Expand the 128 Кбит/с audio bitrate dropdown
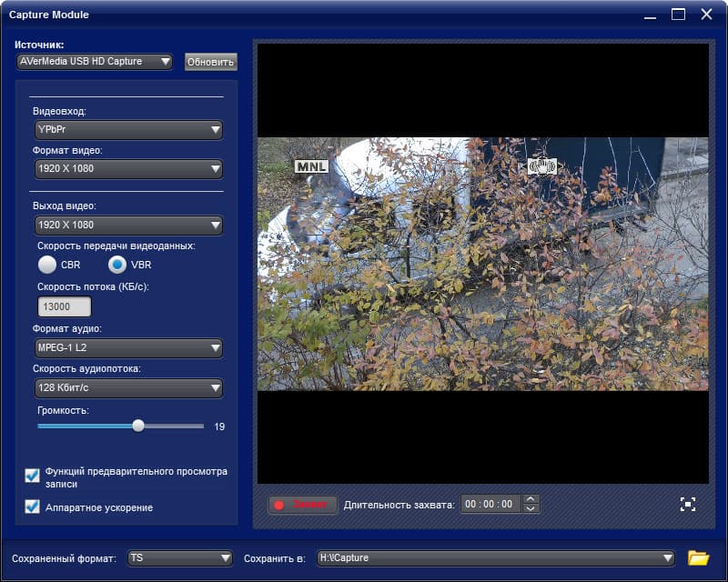The height and width of the screenshot is (582, 728). [x=128, y=388]
